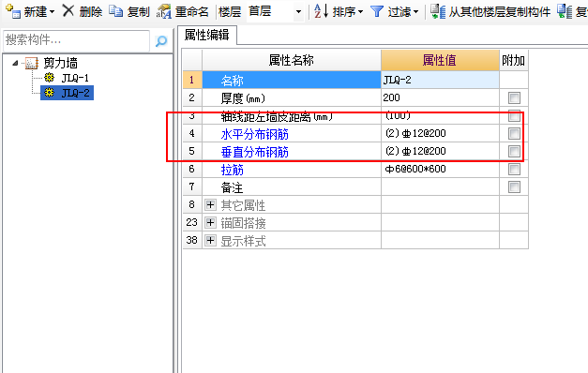This screenshot has height=373, width=588.
Task: Click the 剪力墙 folder icon
Action: pyautogui.click(x=32, y=63)
